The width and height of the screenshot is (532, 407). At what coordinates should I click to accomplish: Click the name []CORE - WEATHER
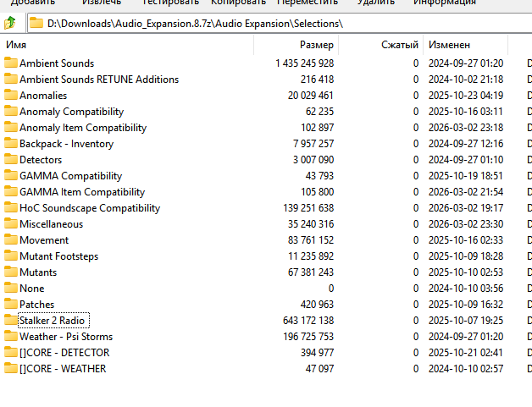tap(63, 369)
